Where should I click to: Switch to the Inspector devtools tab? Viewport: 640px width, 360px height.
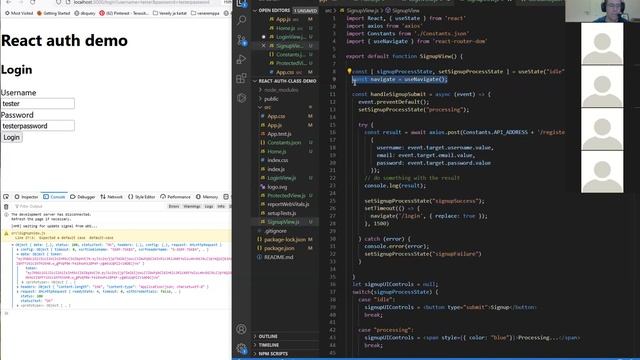27,197
